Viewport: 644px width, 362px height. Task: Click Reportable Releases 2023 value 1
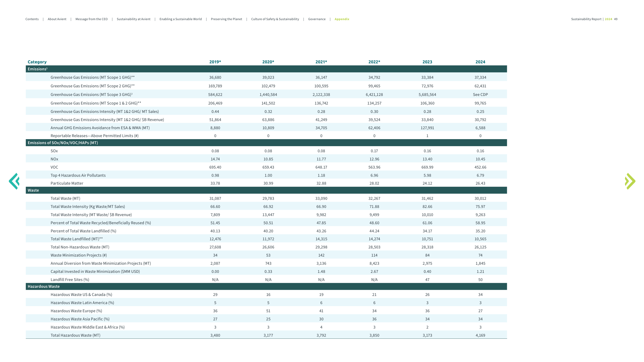tap(427, 136)
